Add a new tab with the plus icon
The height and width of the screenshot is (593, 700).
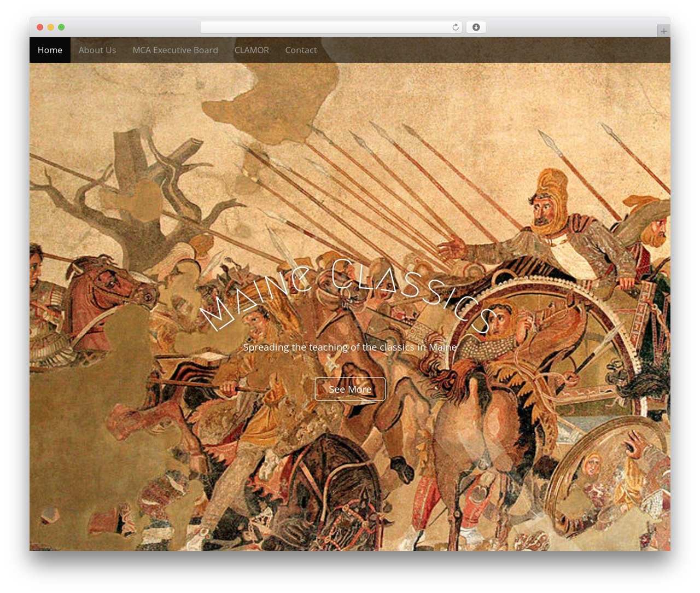(x=663, y=31)
